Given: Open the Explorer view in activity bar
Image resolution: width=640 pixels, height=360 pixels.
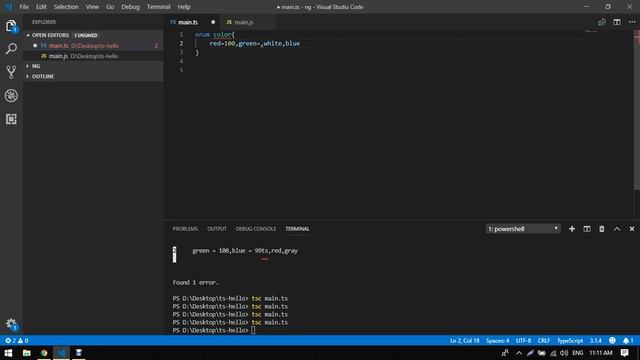Looking at the screenshot, I should [11, 26].
